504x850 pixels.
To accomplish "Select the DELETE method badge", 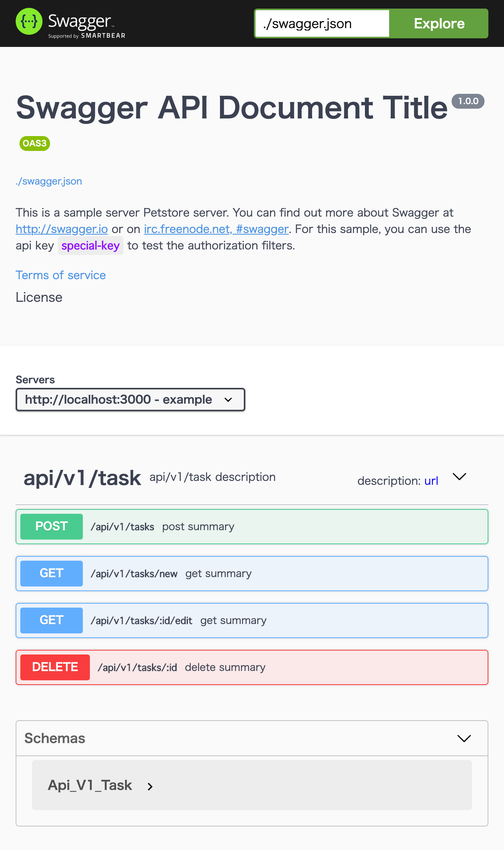I will tap(54, 667).
